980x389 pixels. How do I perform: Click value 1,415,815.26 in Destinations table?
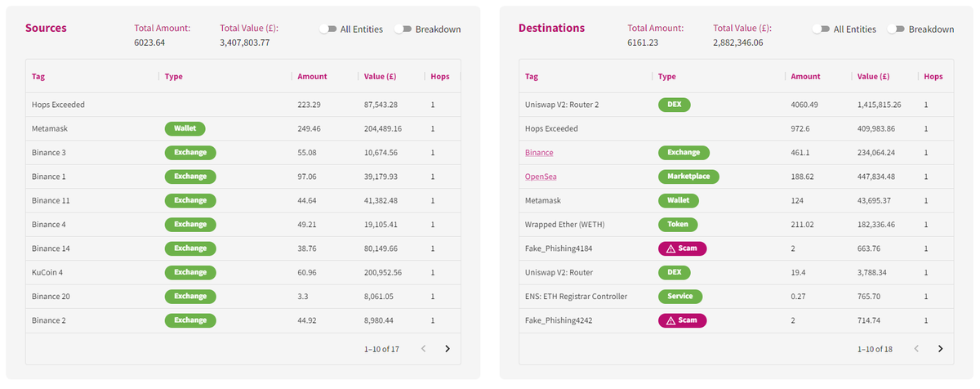880,105
